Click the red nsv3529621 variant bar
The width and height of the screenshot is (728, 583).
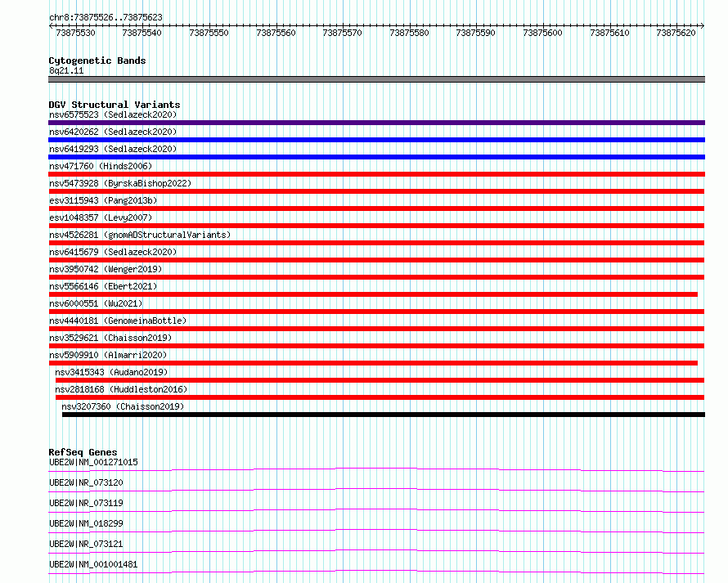click(x=376, y=346)
